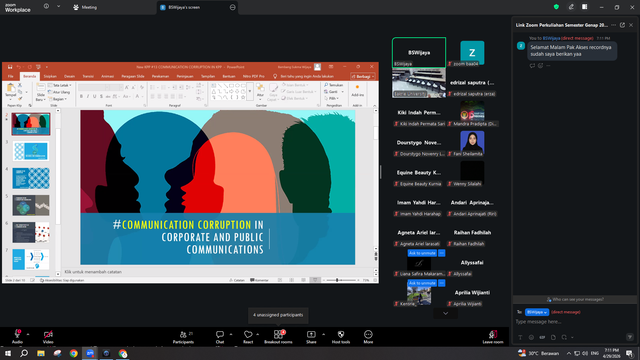Expand React options caret
This screenshot has height=360, width=640.
pyautogui.click(x=258, y=334)
